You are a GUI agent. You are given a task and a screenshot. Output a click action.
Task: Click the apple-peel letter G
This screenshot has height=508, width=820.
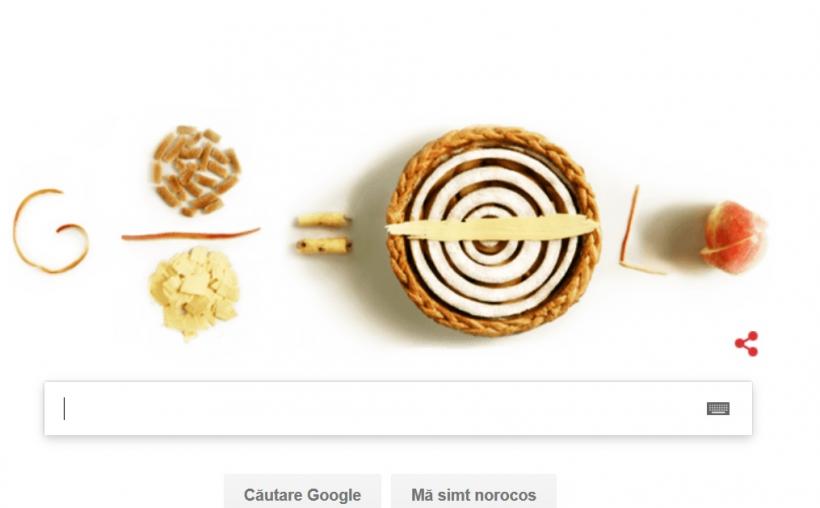pyautogui.click(x=50, y=231)
